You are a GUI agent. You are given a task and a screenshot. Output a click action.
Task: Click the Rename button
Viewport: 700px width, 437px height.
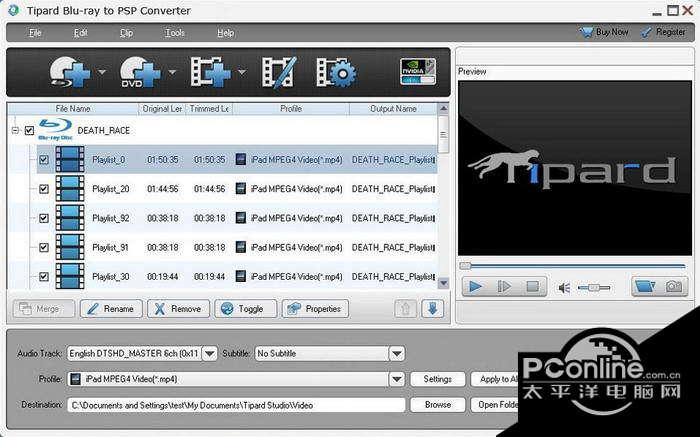pyautogui.click(x=111, y=309)
